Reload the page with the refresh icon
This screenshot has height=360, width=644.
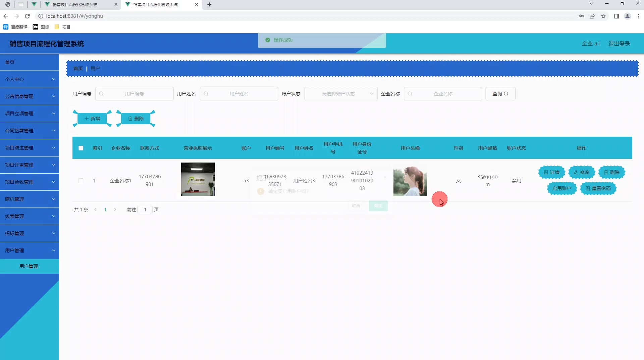tap(28, 16)
